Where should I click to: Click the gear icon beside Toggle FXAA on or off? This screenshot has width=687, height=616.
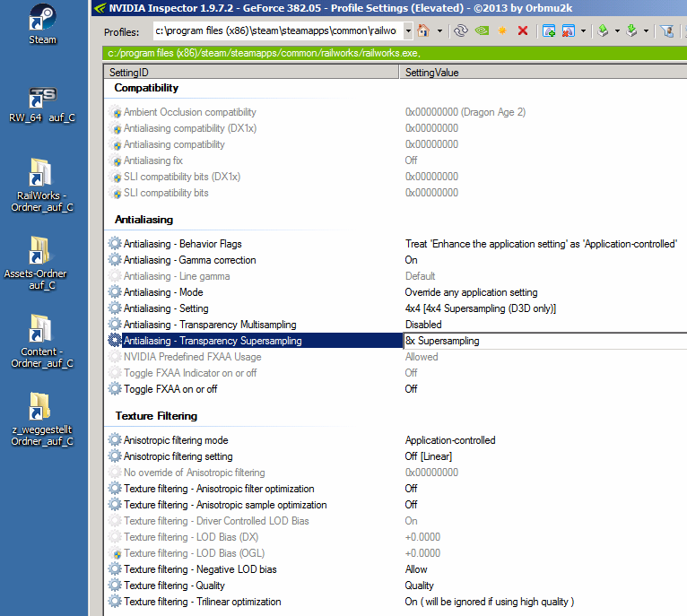click(115, 389)
